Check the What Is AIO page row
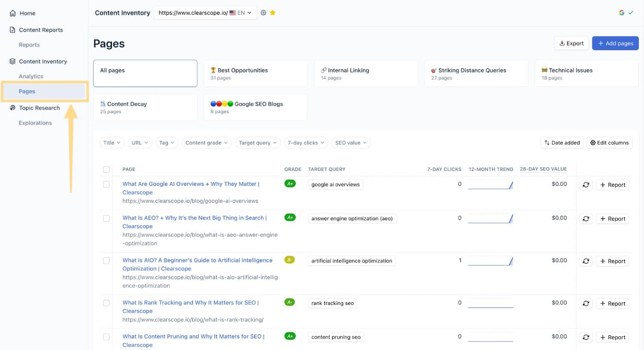This screenshot has height=350, width=644. [106, 261]
